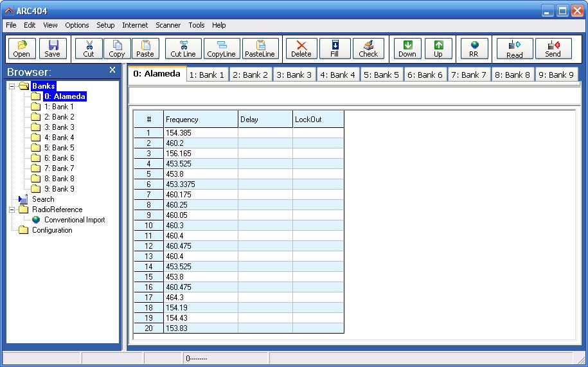Click the globe icon beside Conventional Import
This screenshot has height=367, width=588.
[x=35, y=220]
